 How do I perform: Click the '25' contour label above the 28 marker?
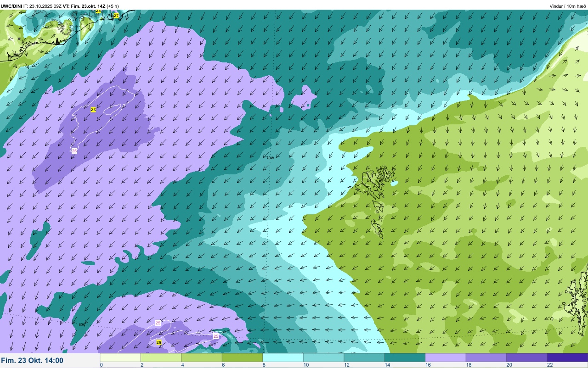[x=158, y=323]
